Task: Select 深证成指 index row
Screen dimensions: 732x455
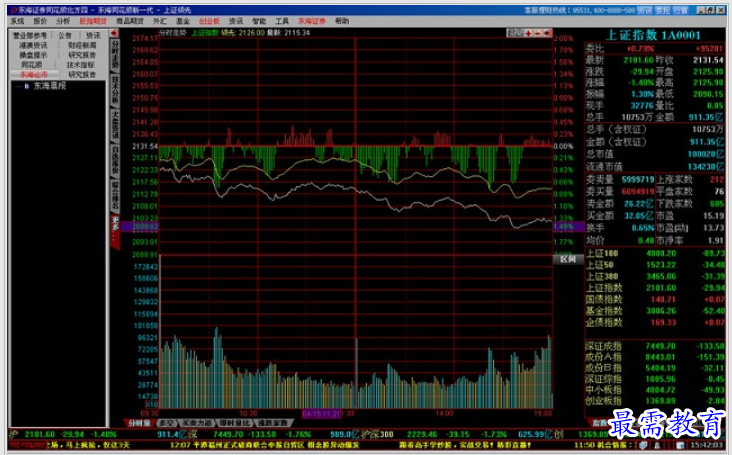Action: point(655,346)
